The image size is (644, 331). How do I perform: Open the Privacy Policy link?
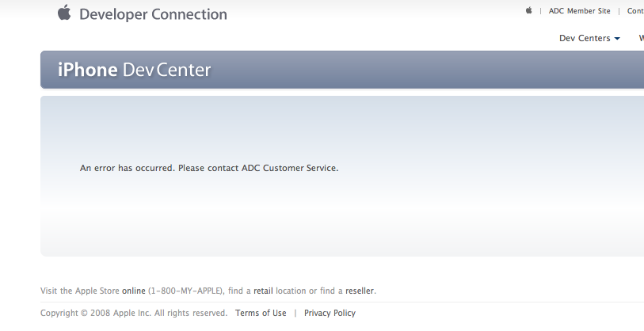[x=330, y=313]
